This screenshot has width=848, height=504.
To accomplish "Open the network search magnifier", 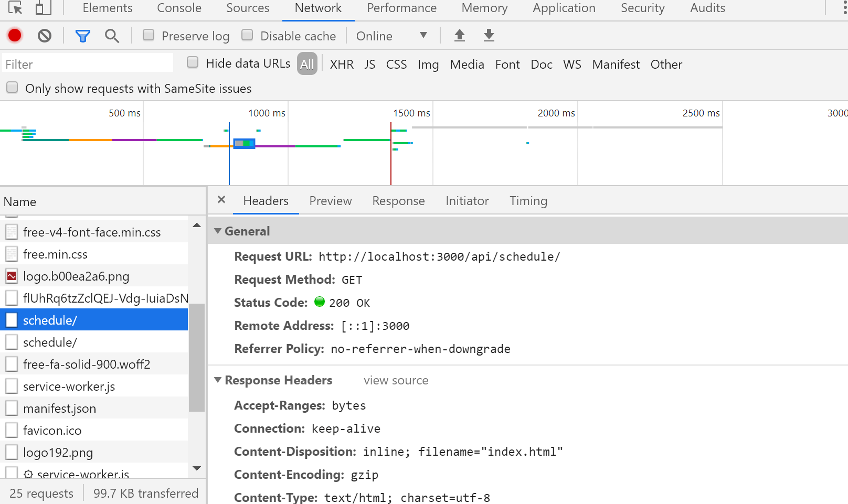I will [x=112, y=36].
